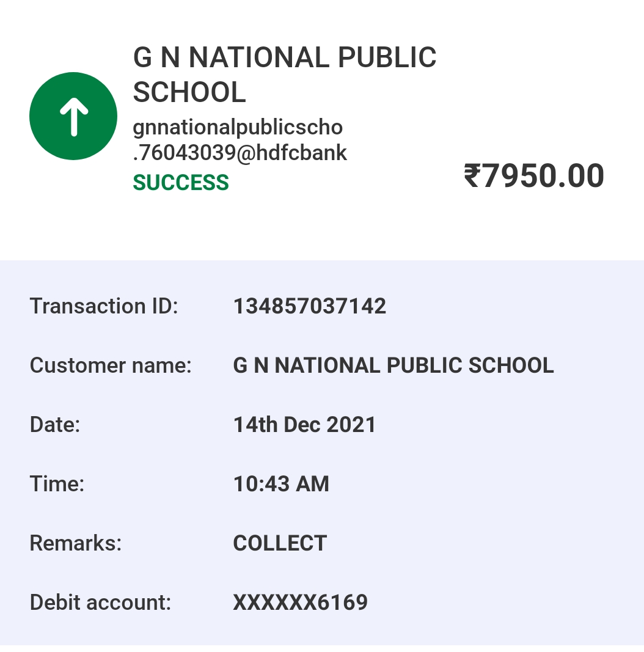The height and width of the screenshot is (652, 644).
Task: Click debit account number XXXXXX6169
Action: (301, 602)
